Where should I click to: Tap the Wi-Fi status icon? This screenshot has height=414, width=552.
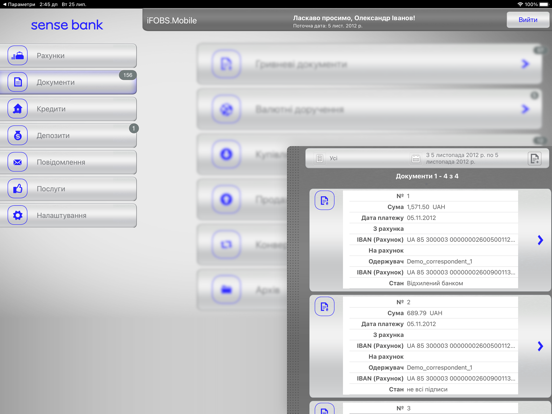coord(520,4)
